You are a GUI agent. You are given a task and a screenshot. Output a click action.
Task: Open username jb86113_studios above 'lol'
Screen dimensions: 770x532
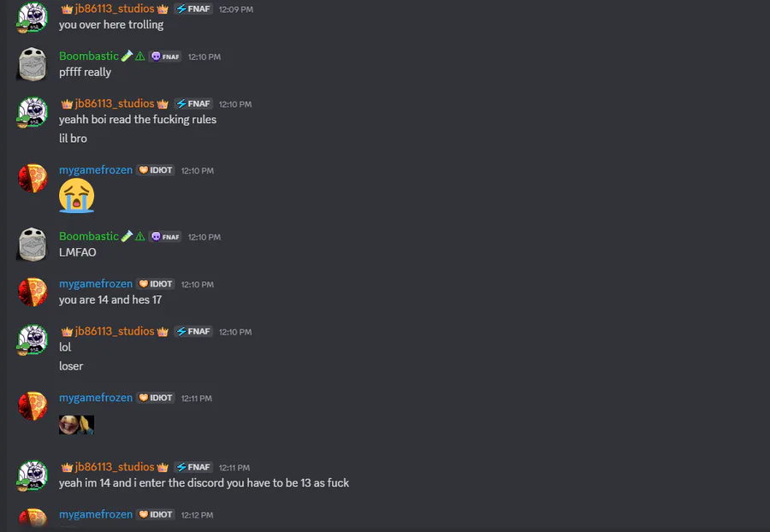pyautogui.click(x=115, y=331)
